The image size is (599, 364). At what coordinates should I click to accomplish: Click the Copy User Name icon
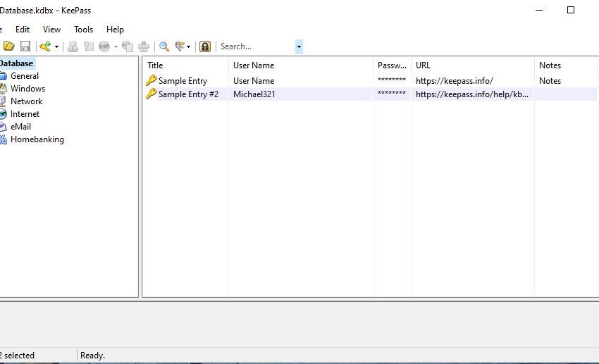pos(73,46)
